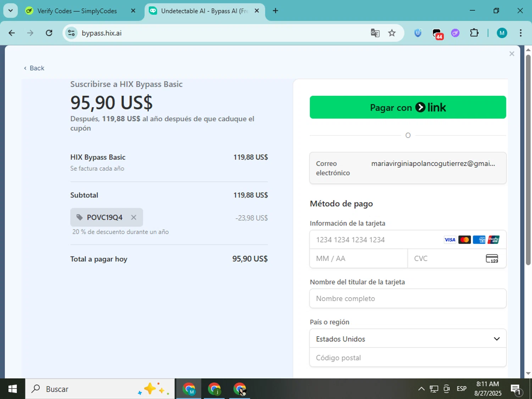Click the taskbar Buscar search box
The height and width of the screenshot is (399, 532).
100,389
